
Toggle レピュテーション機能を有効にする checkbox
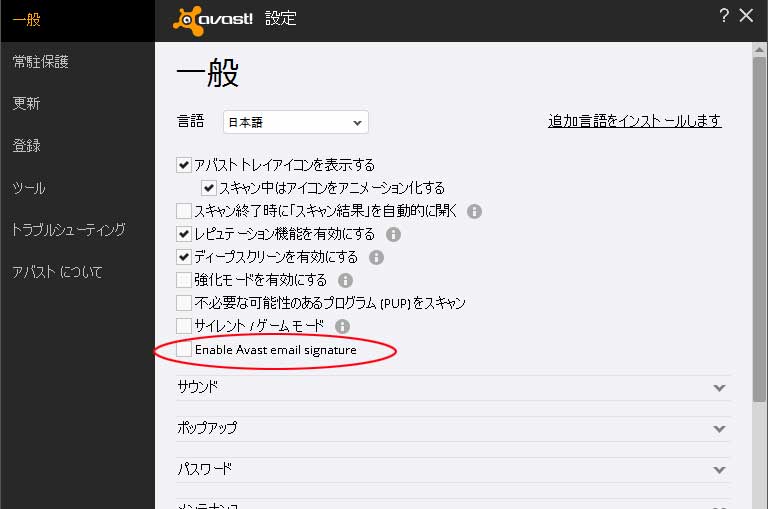tap(184, 234)
